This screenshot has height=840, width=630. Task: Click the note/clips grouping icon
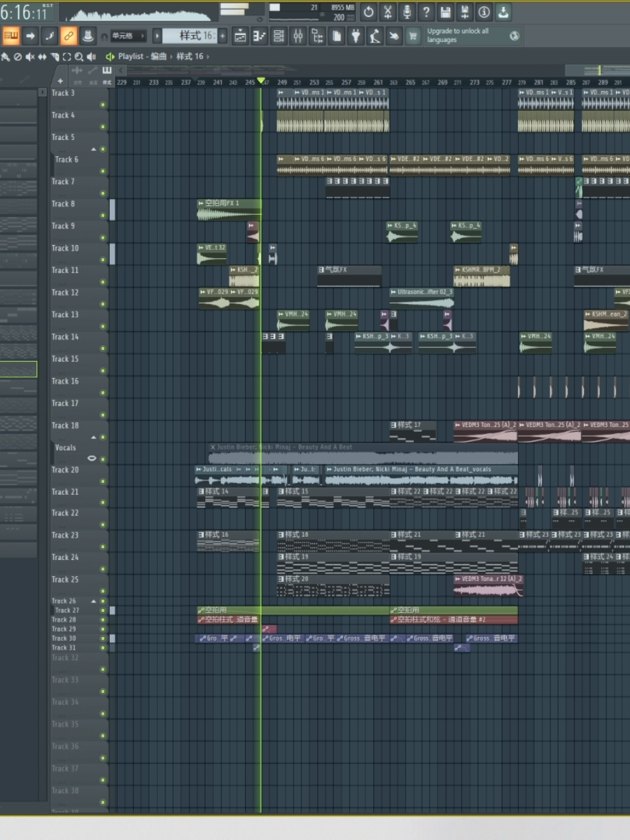click(x=49, y=36)
